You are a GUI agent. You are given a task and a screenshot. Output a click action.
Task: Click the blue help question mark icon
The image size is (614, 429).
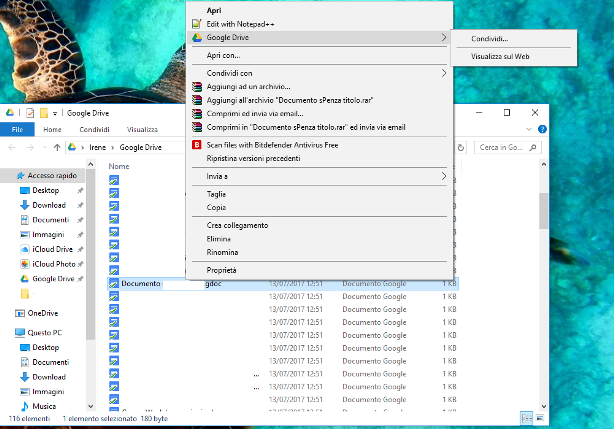[x=541, y=130]
